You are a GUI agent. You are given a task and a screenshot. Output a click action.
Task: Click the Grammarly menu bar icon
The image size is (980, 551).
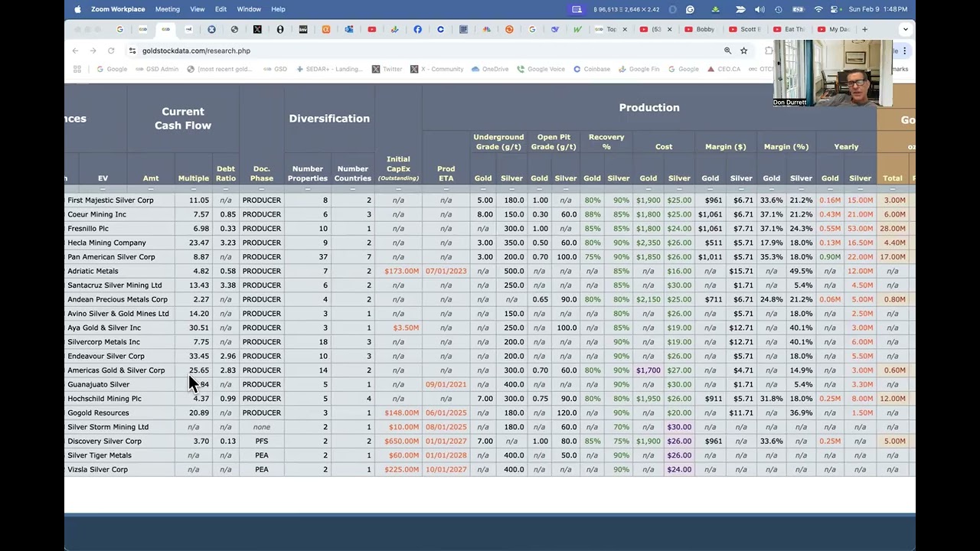(x=690, y=9)
